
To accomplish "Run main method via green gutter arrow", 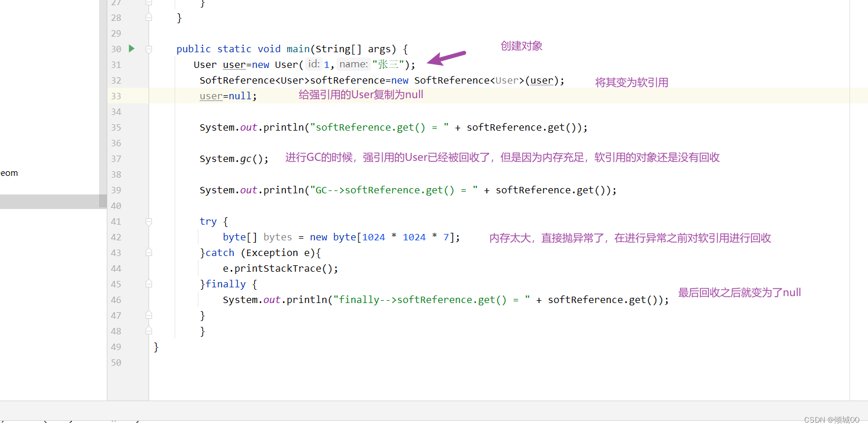I will [132, 49].
